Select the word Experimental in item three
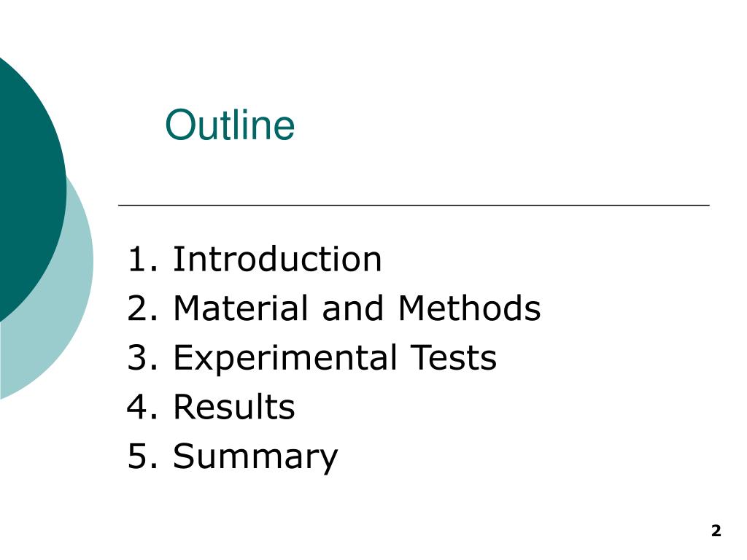Screen dimensions: 747x560 (285, 359)
